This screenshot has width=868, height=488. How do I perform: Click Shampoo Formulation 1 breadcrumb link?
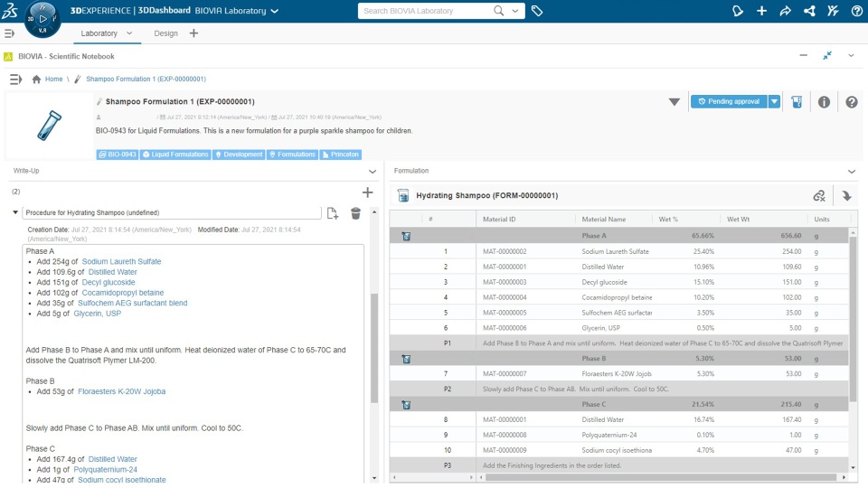tap(146, 80)
